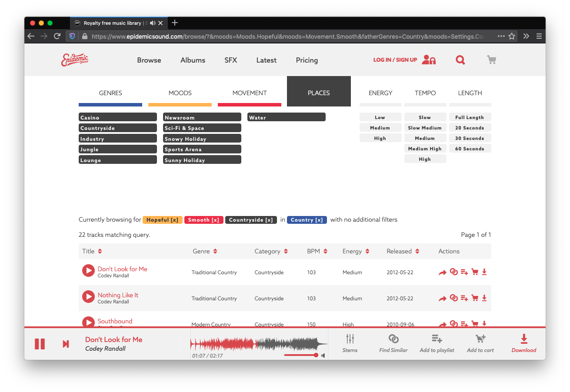570x392 pixels.
Task: Toggle the 30 Seconds length filter
Action: (470, 138)
